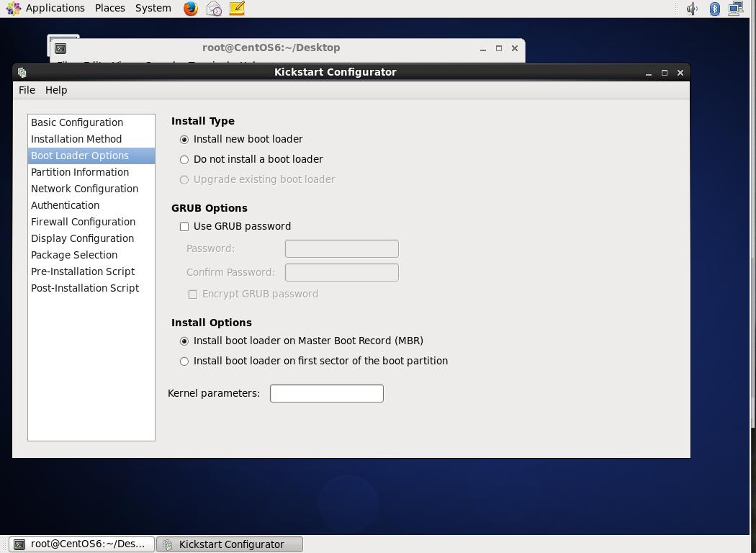
Task: Open Partition Information section
Action: tap(91, 172)
